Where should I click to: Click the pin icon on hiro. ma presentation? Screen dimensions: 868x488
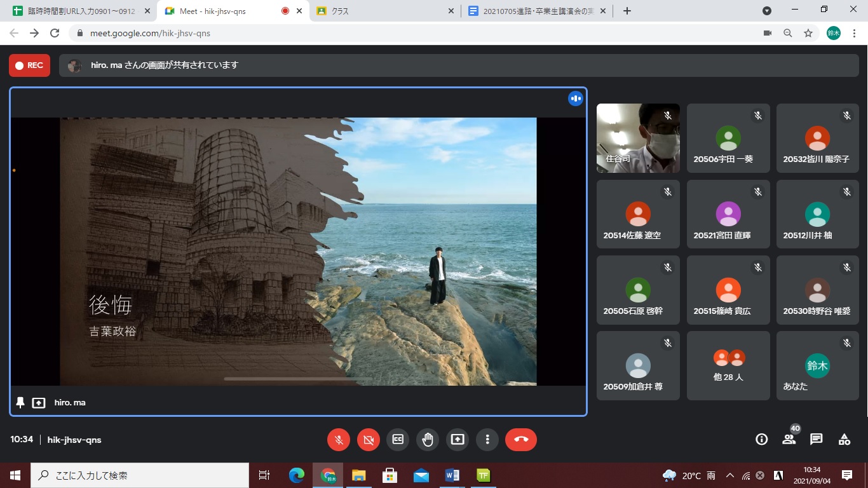pos(20,402)
